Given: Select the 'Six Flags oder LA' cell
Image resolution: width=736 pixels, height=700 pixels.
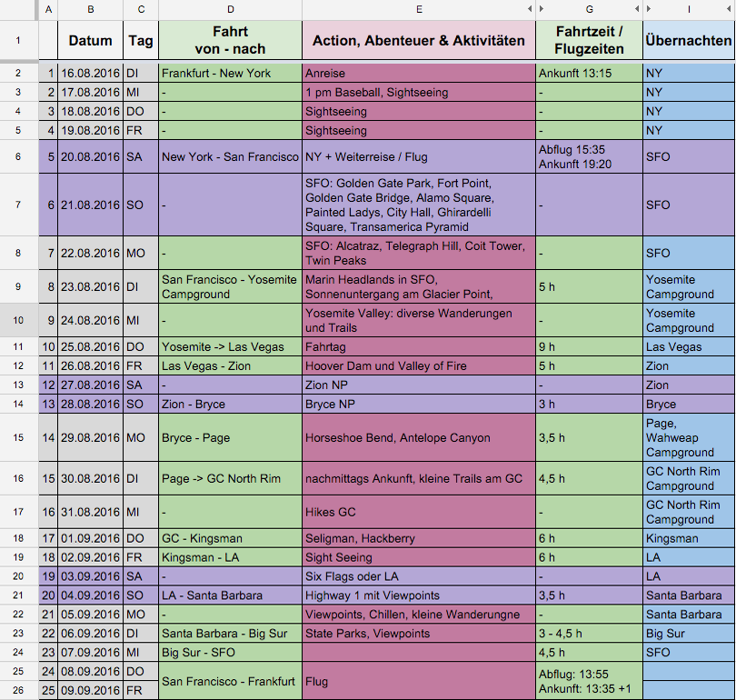Looking at the screenshot, I should click(x=419, y=576).
